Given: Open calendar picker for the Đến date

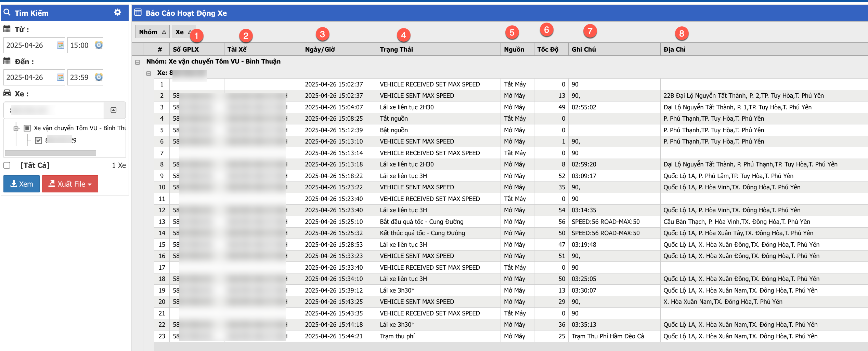Looking at the screenshot, I should pos(61,77).
